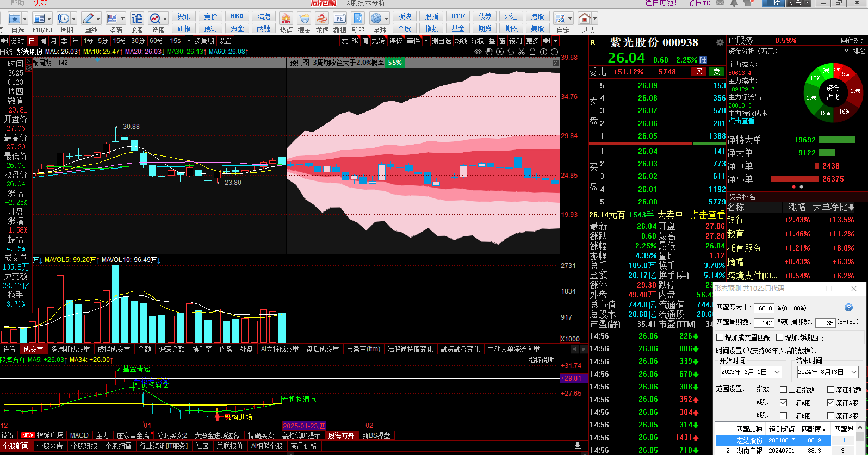Click the BBD toolbar button
868x455 pixels.
coord(237,16)
